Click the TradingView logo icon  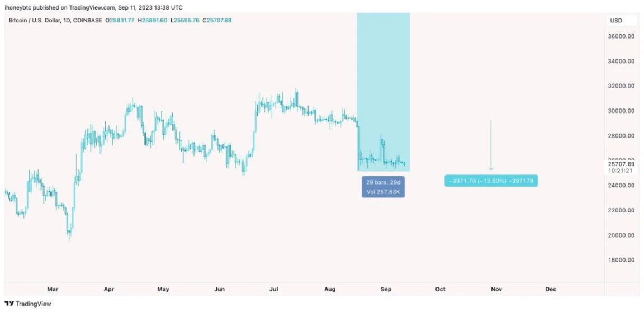pos(9,304)
